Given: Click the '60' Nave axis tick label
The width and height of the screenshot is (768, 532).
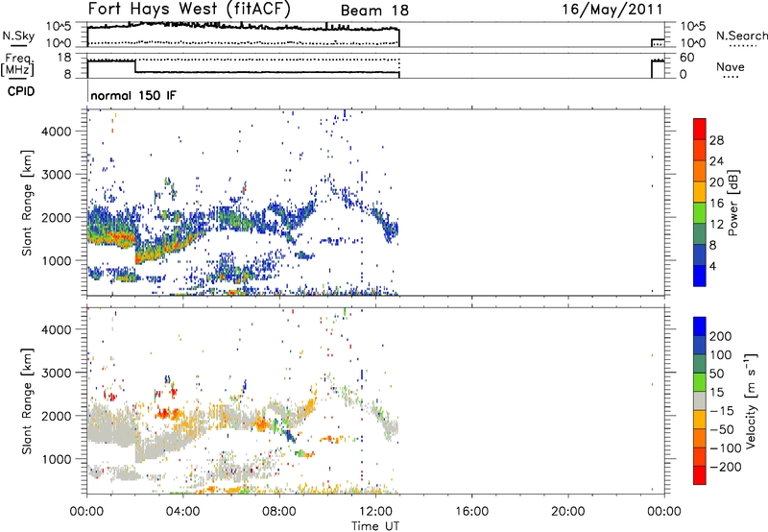Looking at the screenshot, I should click(x=686, y=58).
